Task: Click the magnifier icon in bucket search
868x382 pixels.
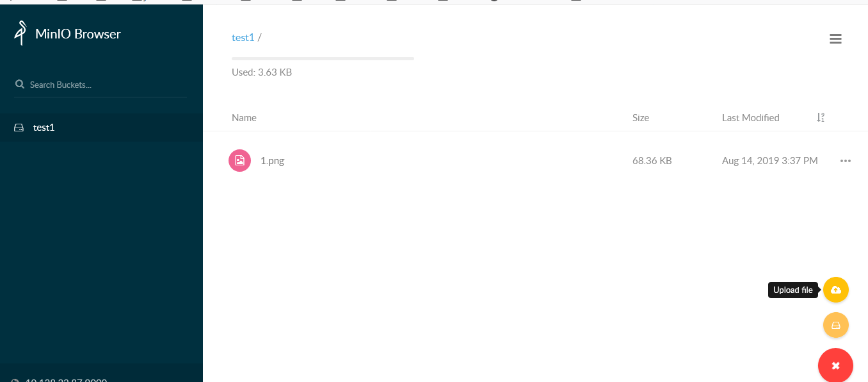Action: click(x=20, y=85)
